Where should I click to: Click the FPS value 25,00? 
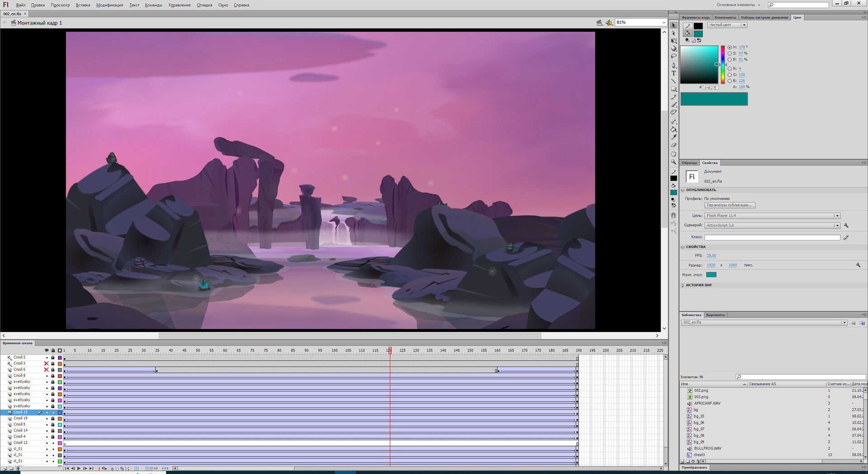(x=711, y=256)
